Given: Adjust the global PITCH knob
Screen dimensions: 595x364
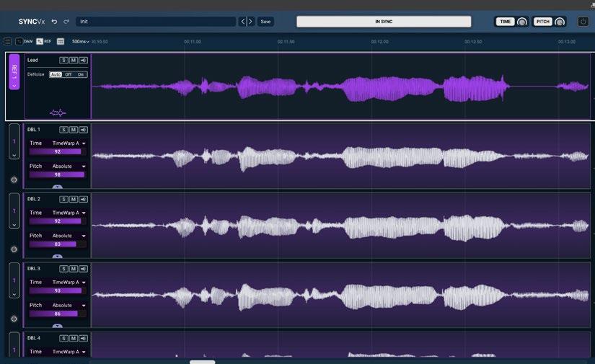Looking at the screenshot, I should point(560,22).
